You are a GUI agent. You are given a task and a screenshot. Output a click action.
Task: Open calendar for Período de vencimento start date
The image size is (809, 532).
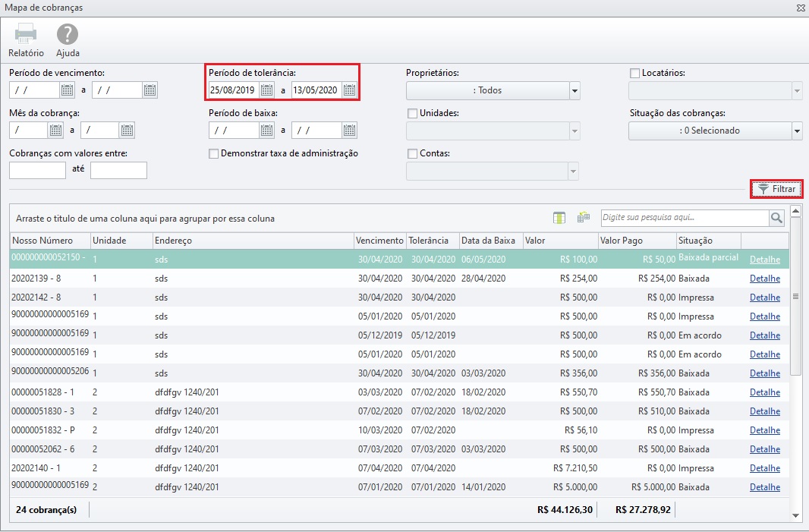tap(67, 90)
